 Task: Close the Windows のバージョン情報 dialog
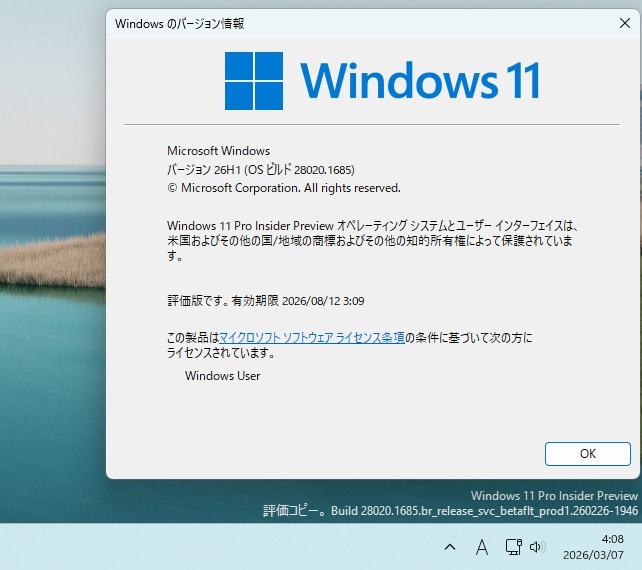[x=625, y=23]
